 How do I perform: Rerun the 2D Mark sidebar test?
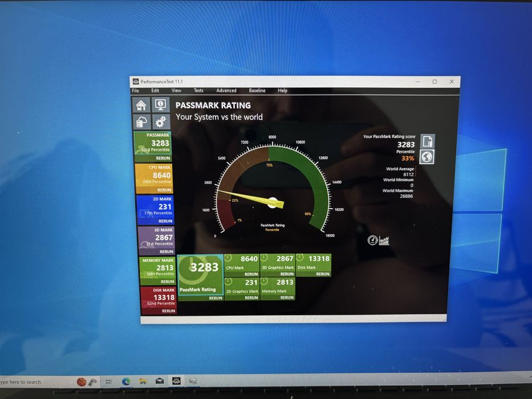coord(165,221)
